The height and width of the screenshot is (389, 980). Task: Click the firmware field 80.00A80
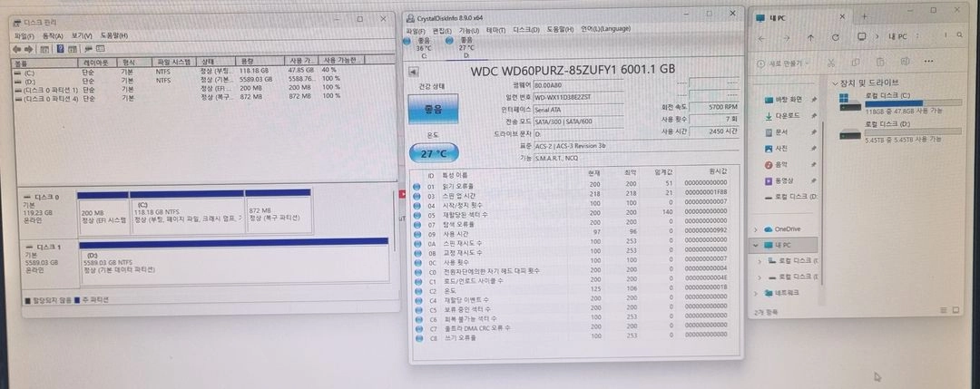(x=578, y=85)
